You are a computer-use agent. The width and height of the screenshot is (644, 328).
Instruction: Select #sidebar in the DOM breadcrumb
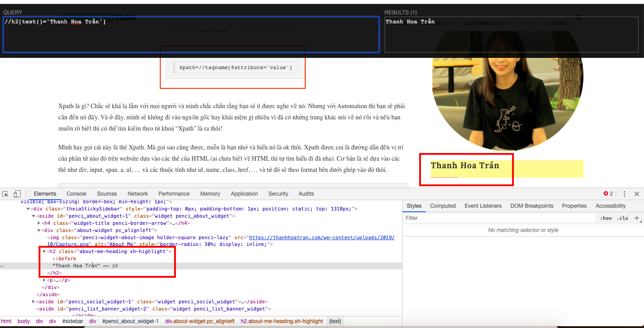[x=73, y=321]
